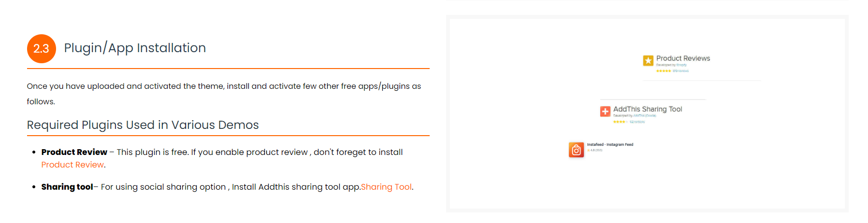Click the Product Reviews star rating
Viewport: 868px width, 223px height.
(664, 71)
